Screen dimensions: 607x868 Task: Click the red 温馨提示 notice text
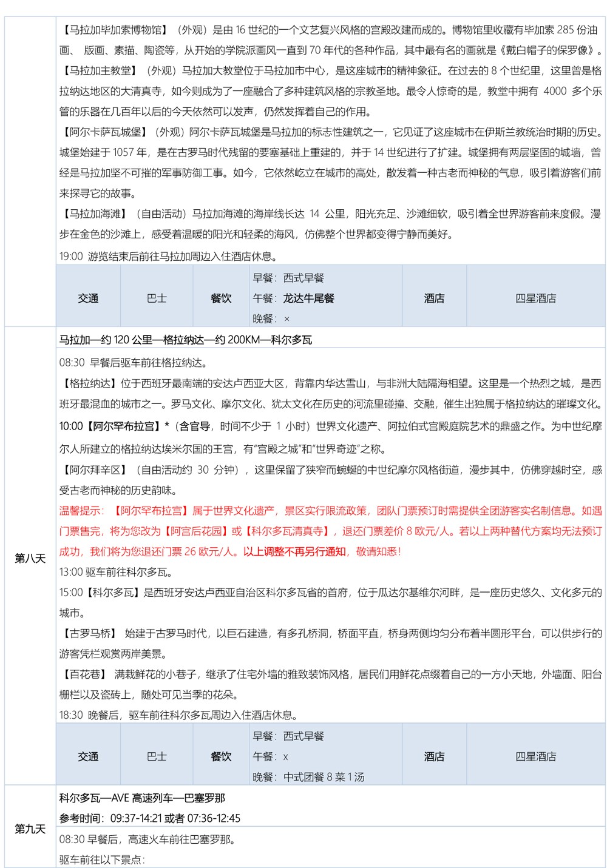(82, 511)
